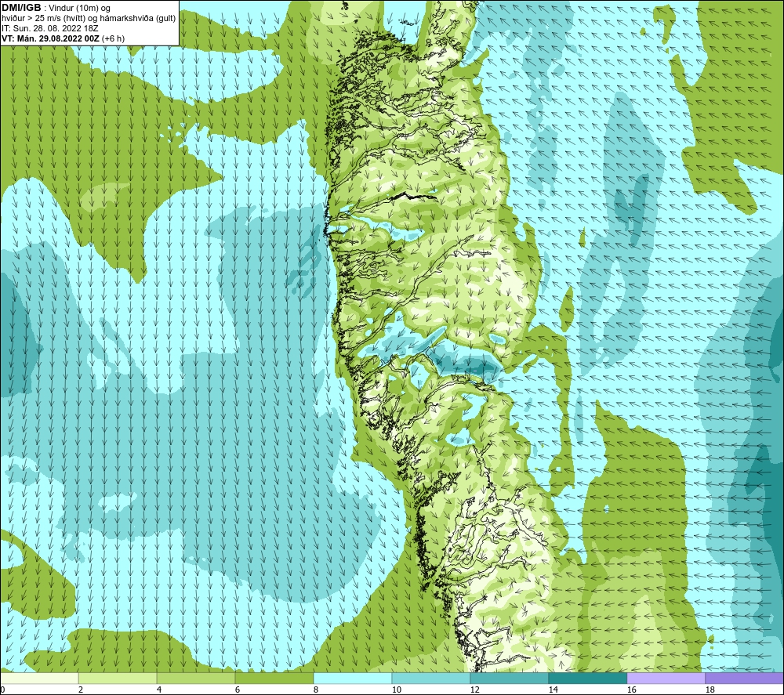The width and height of the screenshot is (784, 695).
Task: Click the teal 12-14 m/s legend swatch
Action: [x=509, y=678]
